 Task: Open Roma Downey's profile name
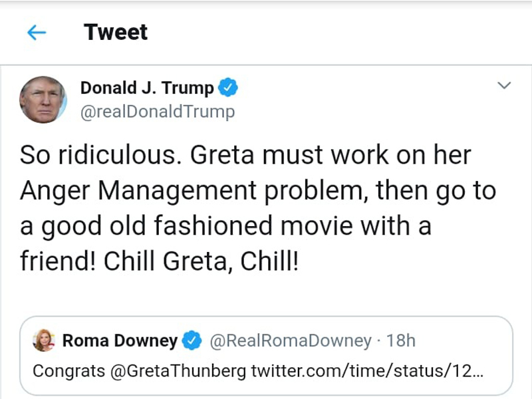120,340
